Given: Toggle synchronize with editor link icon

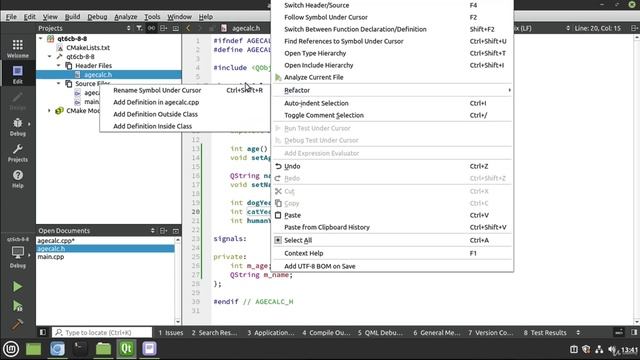Looking at the screenshot, I should [x=151, y=28].
